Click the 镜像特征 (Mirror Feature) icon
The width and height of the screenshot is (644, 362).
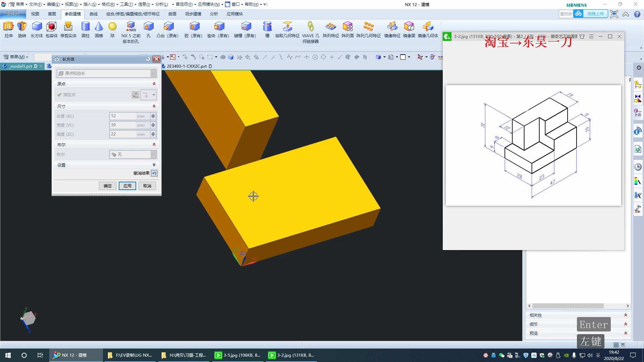tap(392, 27)
